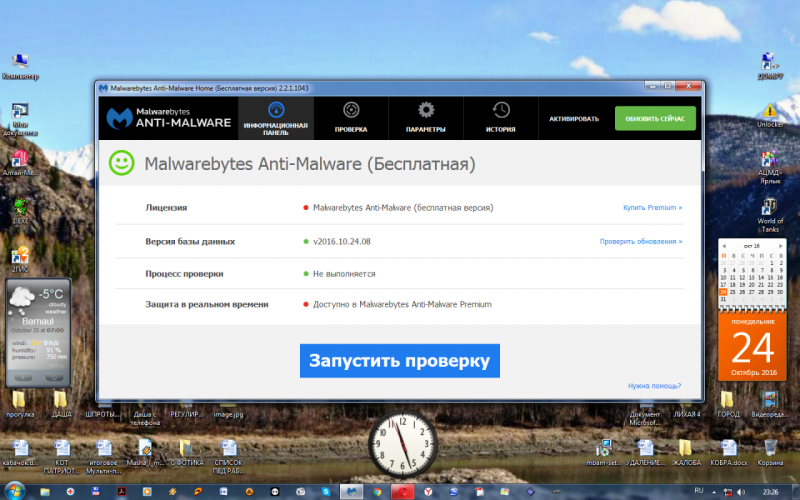Open the История history clock tab
The image size is (800, 500).
pyautogui.click(x=501, y=118)
